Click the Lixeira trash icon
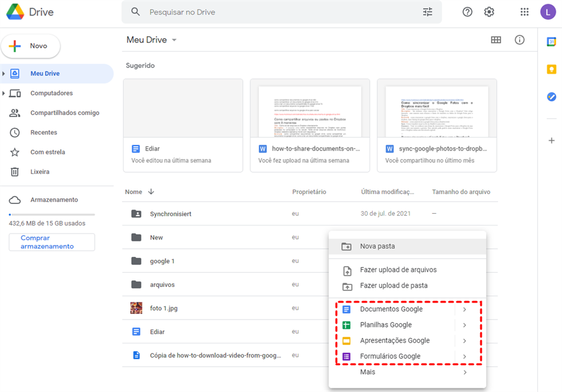The height and width of the screenshot is (392, 562). click(15, 172)
